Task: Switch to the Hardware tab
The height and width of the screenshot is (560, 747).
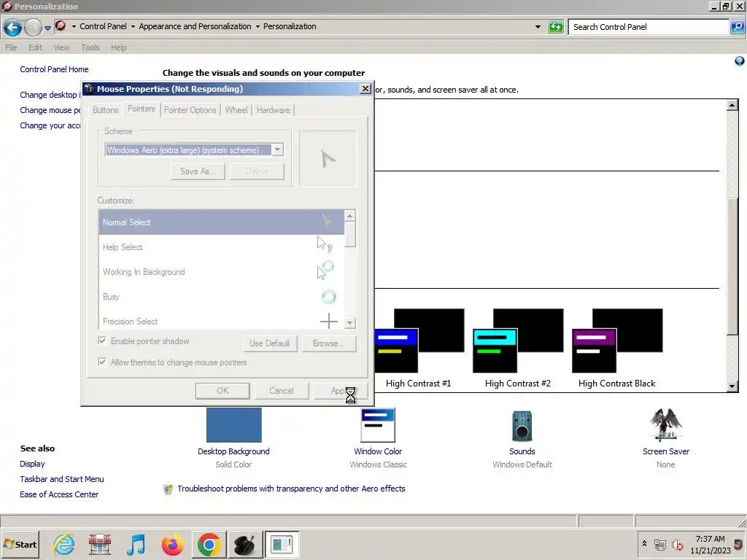Action: [273, 110]
